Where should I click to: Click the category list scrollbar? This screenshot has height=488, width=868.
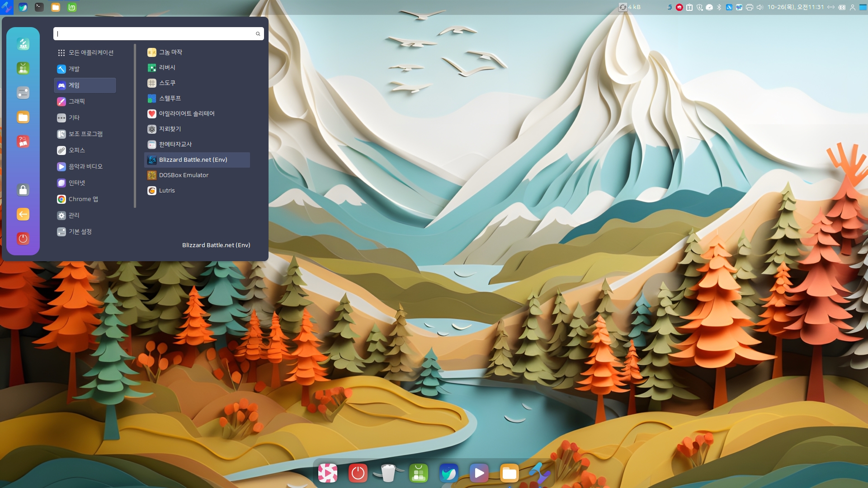tap(135, 127)
